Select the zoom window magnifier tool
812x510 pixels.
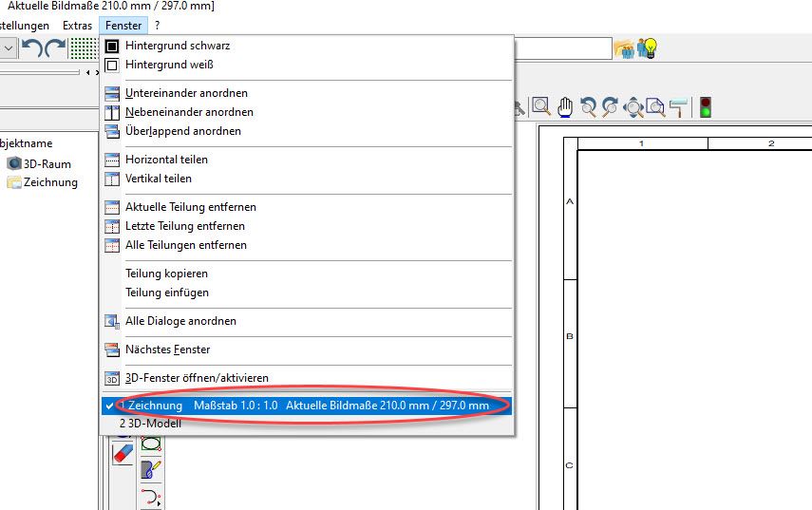(x=541, y=107)
